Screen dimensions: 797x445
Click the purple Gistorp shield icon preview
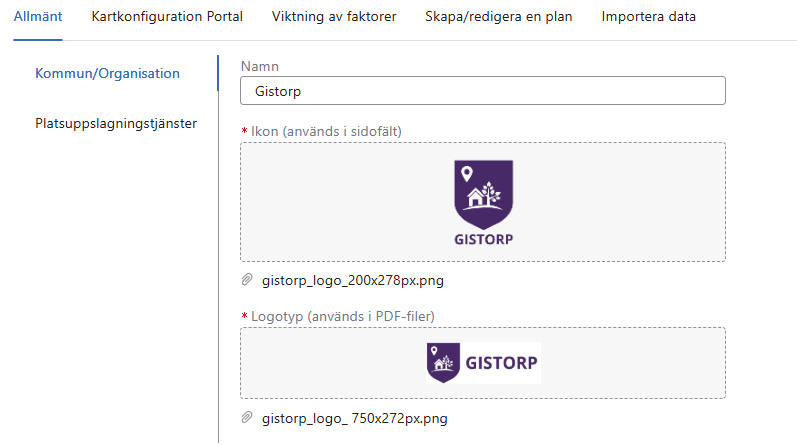483,203
